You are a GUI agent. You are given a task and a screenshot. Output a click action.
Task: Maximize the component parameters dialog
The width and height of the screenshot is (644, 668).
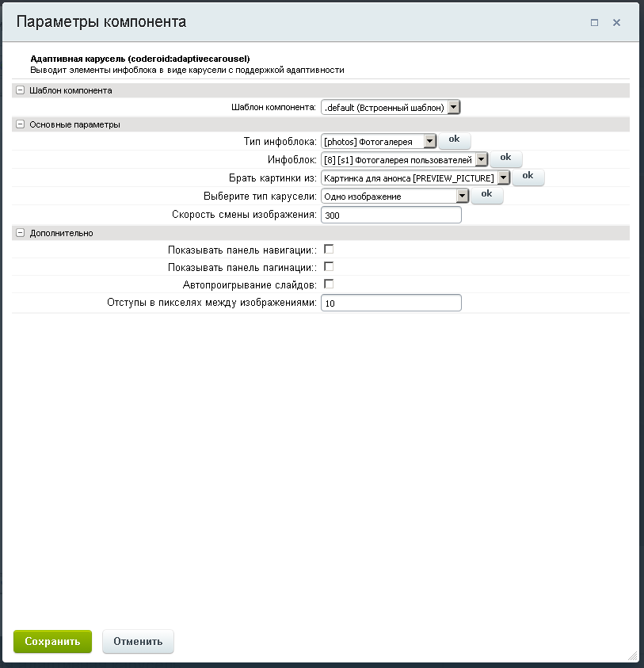pos(594,23)
